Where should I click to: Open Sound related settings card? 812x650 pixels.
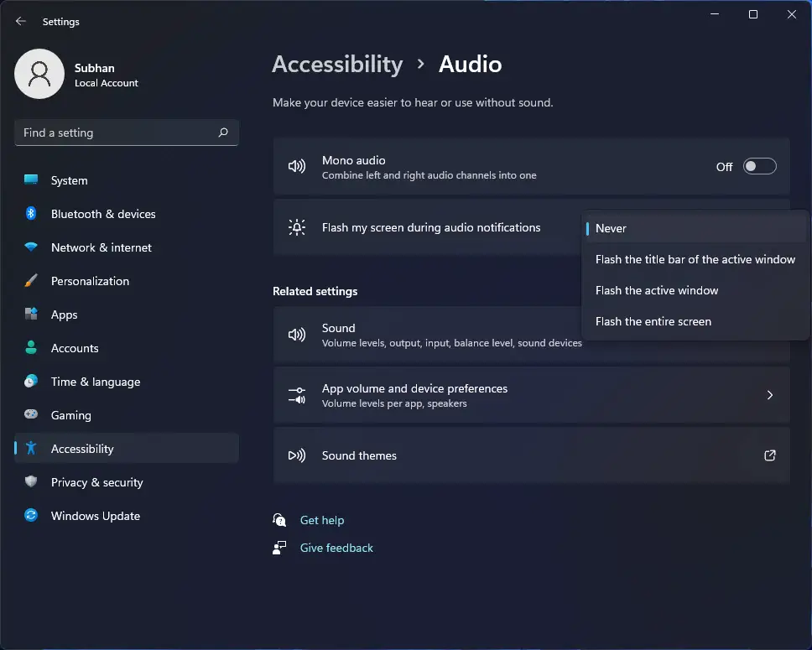(x=532, y=335)
